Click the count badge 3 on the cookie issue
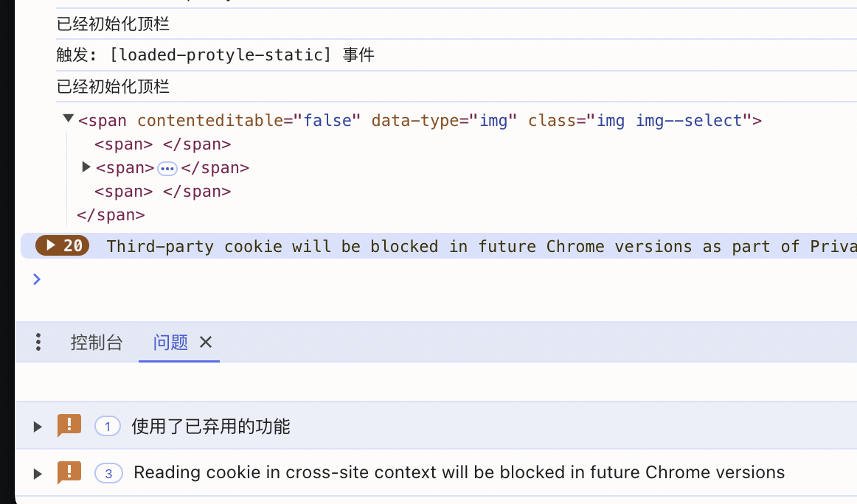857x504 pixels. click(x=108, y=472)
